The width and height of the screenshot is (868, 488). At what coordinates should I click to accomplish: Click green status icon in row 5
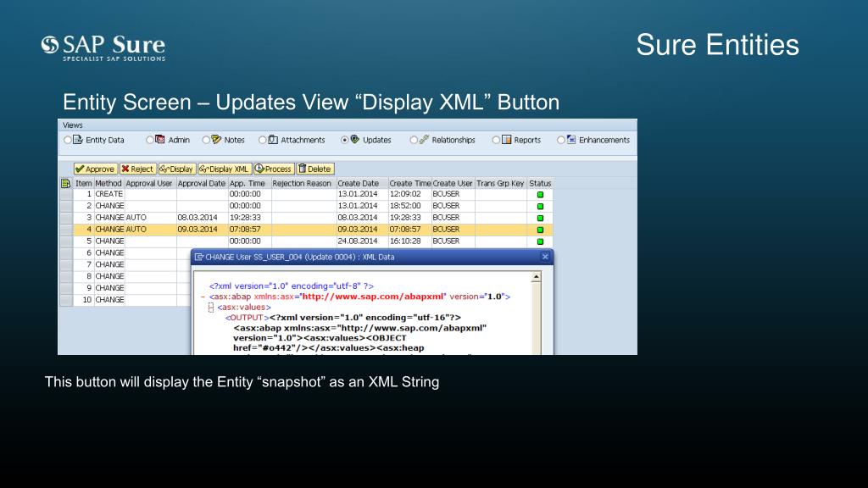point(540,241)
